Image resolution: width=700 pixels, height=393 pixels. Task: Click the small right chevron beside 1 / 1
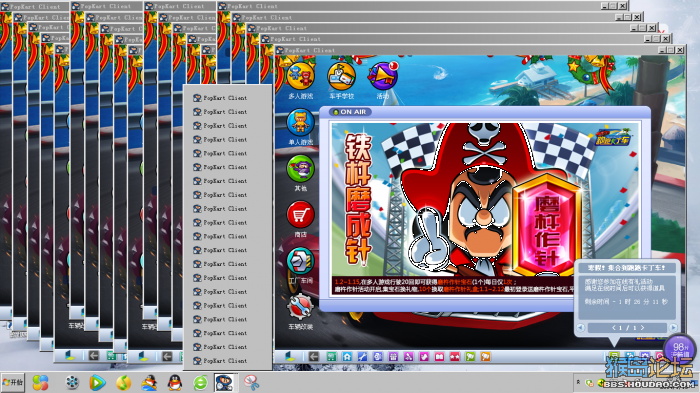point(642,328)
